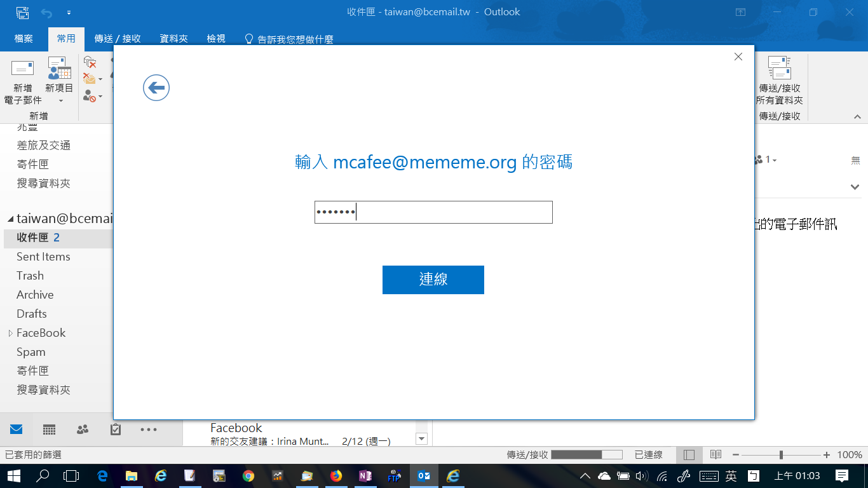Select the Sent Items folder
Image resolution: width=868 pixels, height=488 pixels.
[x=43, y=257]
